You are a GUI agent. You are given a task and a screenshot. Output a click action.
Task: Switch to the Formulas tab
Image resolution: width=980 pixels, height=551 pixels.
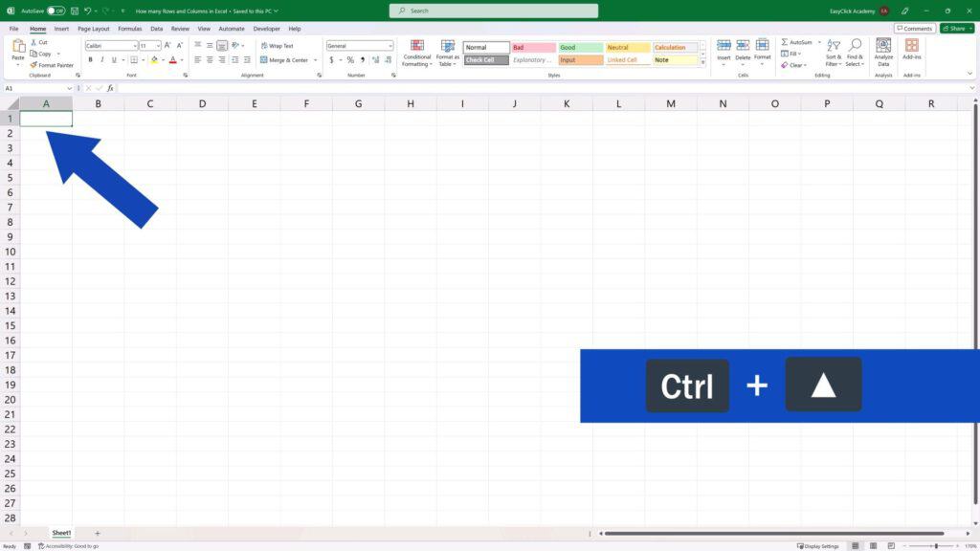coord(130,29)
